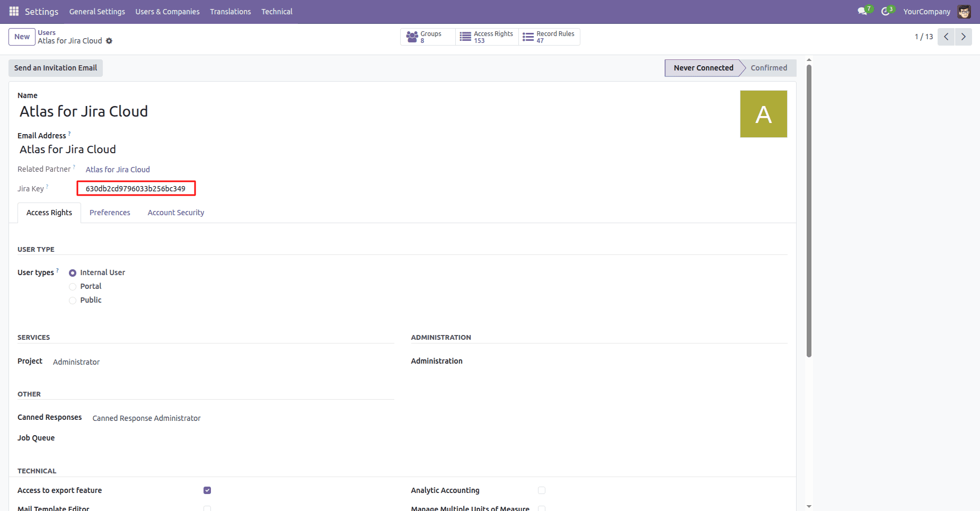Open the Technical menu
Image resolution: width=980 pixels, height=511 pixels.
[x=277, y=12]
